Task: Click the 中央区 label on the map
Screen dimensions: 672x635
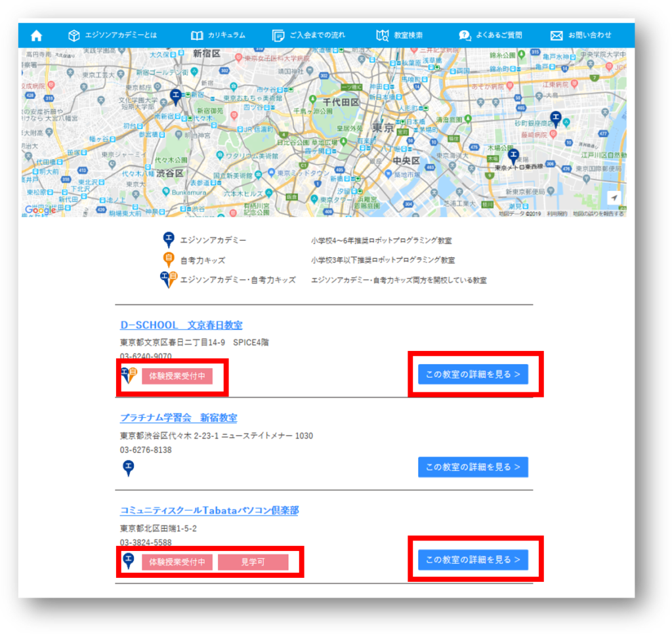Action: (406, 161)
